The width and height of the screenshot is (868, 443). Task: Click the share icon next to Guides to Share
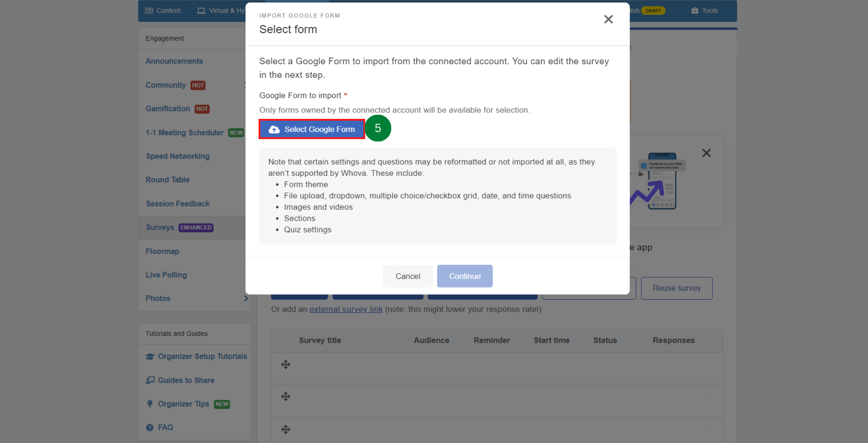[150, 380]
